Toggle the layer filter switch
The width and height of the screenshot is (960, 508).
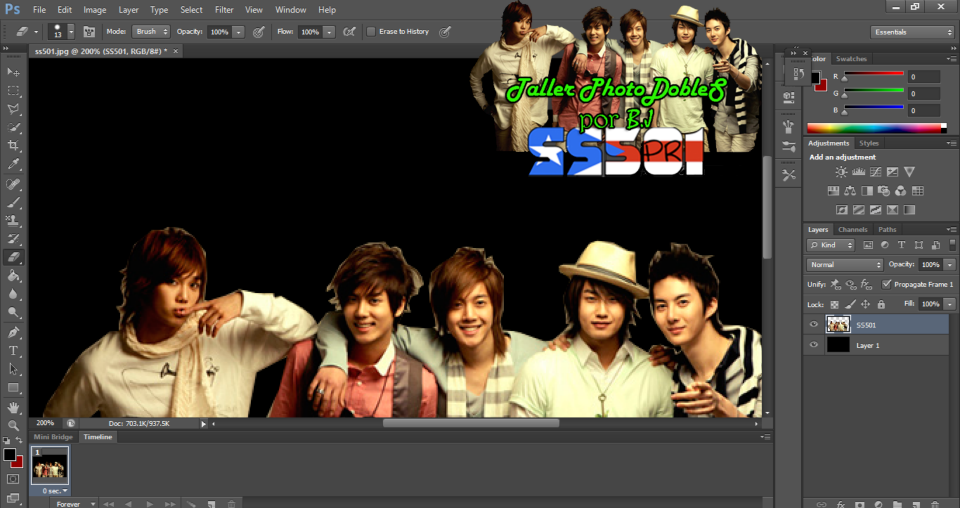[952, 245]
